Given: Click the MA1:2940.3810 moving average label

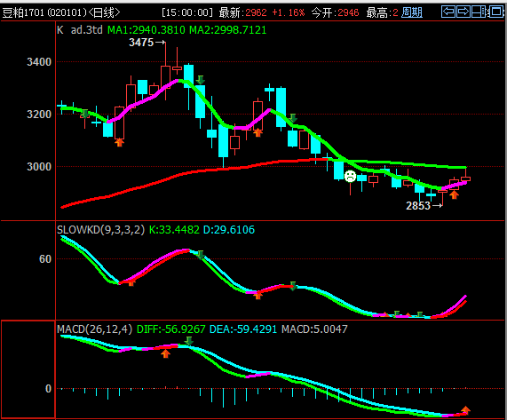Looking at the screenshot, I should point(147,30).
